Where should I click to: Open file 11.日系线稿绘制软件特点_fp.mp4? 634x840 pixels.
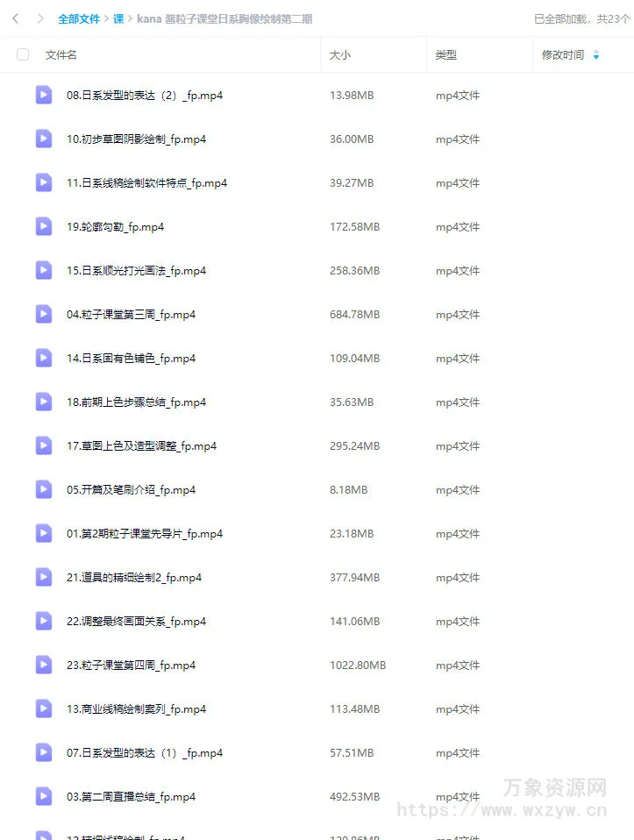[146, 182]
